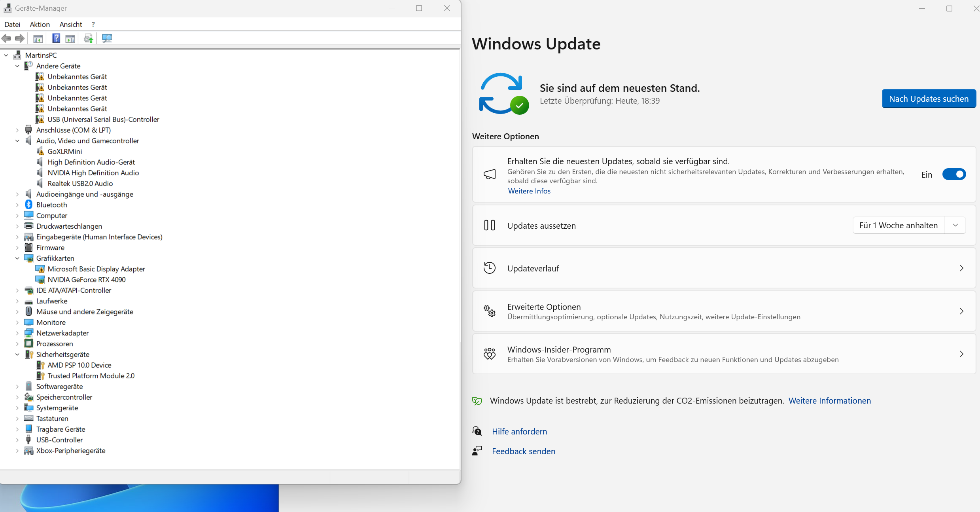Turn off the get latest updates toggle
This screenshot has width=980, height=512.
[x=954, y=174]
